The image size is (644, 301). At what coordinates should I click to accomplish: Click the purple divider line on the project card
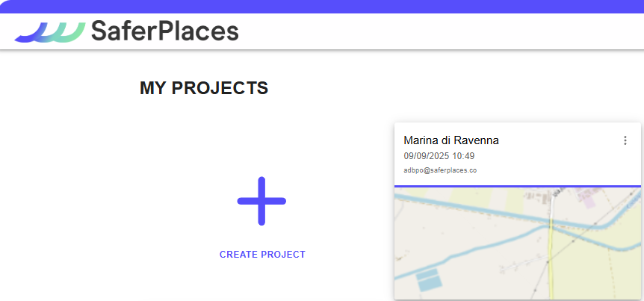[517, 185]
